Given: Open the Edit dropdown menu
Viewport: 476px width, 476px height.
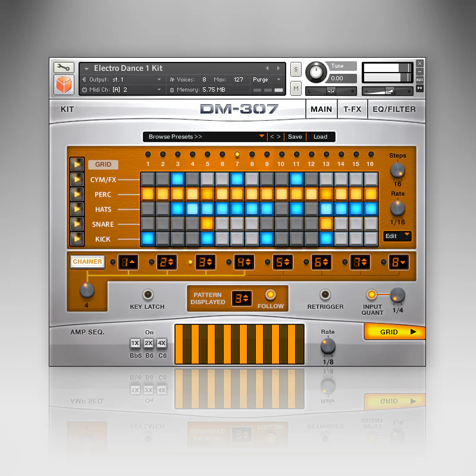Looking at the screenshot, I should pyautogui.click(x=397, y=236).
